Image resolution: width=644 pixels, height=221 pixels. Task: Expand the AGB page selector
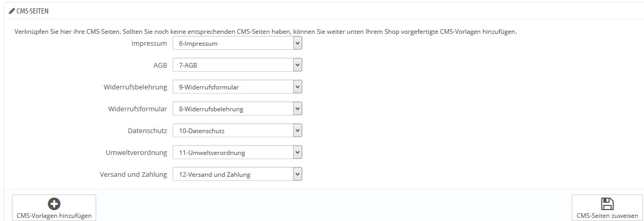[x=237, y=66]
